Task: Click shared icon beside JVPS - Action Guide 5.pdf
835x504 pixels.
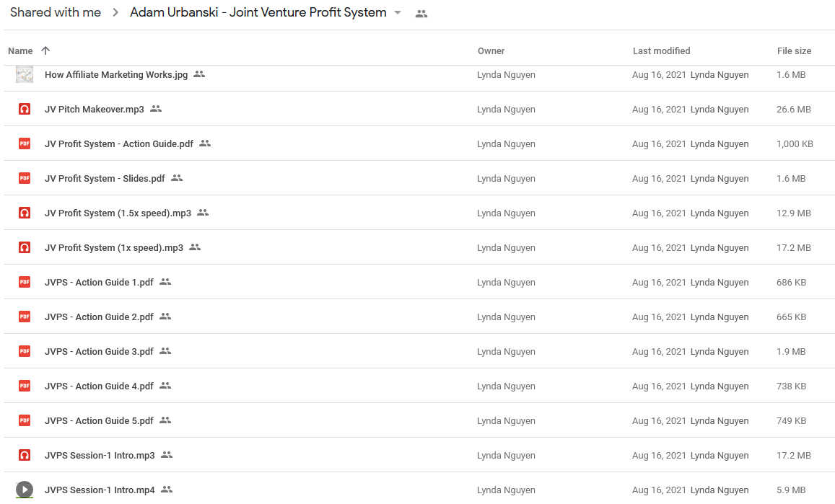Action: 165,420
